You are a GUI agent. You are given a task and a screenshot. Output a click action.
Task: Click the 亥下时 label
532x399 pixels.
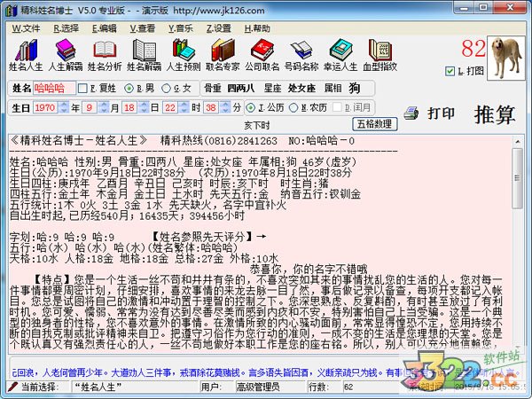click(x=257, y=126)
